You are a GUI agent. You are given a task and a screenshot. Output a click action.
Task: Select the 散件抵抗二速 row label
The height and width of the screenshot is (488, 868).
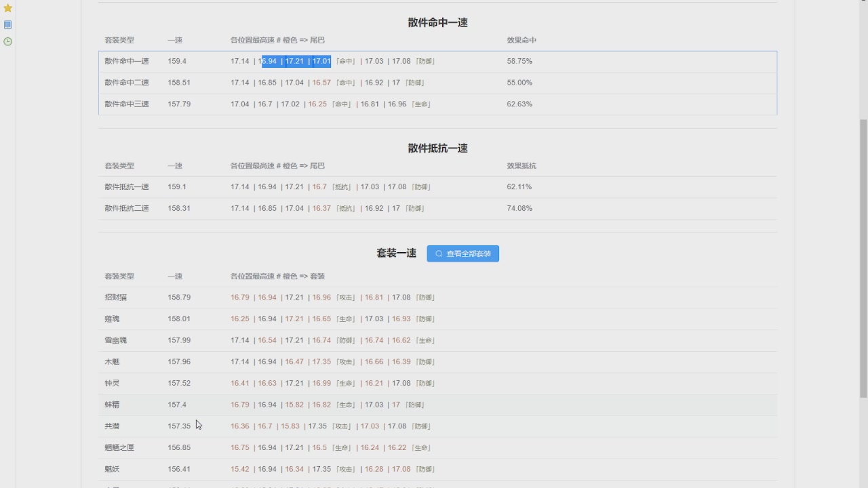coord(127,208)
